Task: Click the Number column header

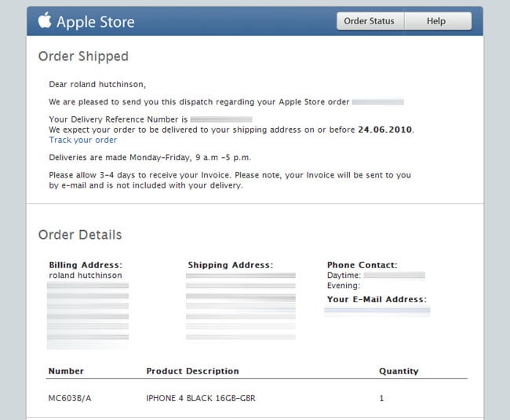Action: 66,371
